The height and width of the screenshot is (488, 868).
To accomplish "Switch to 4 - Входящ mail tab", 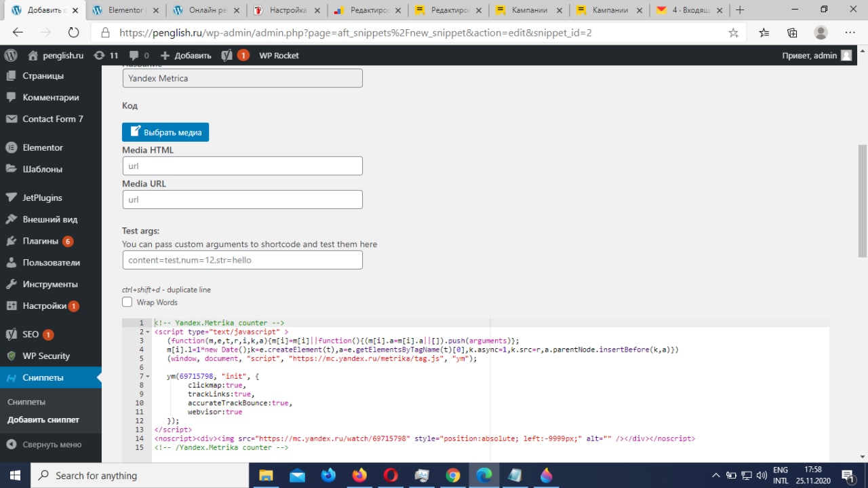I will pyautogui.click(x=690, y=10).
